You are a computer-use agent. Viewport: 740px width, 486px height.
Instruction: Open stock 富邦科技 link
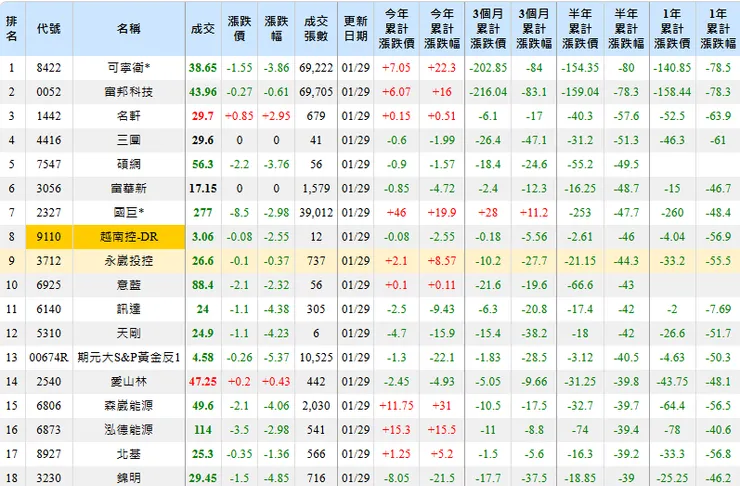pyautogui.click(x=128, y=92)
